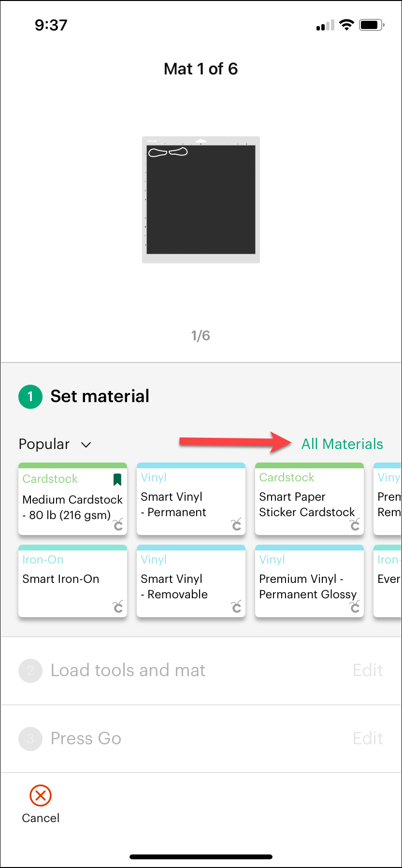Viewport: 402px width, 868px height.
Task: Tap Cricut logo on Smart Iron-On card
Action: [118, 607]
